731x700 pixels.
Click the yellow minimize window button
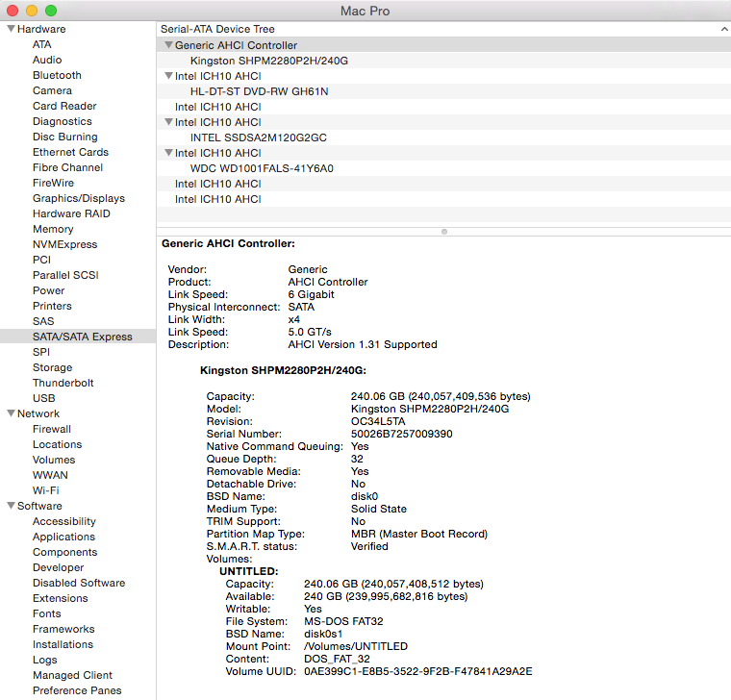point(32,11)
